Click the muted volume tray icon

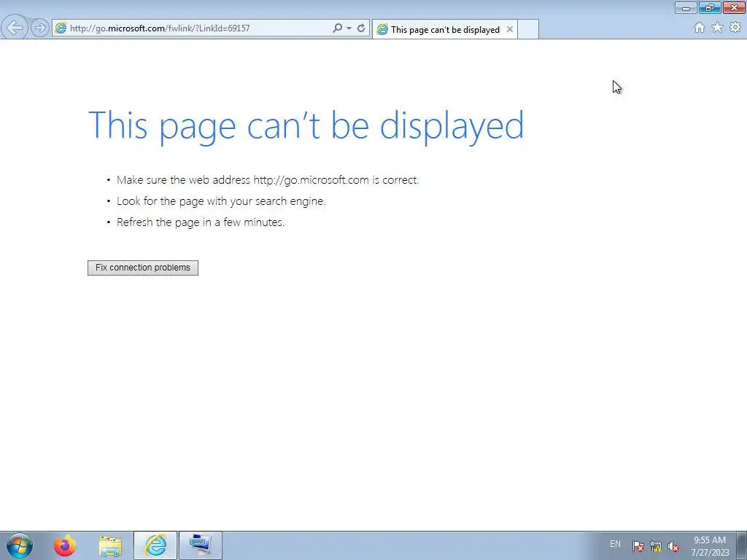coord(673,546)
